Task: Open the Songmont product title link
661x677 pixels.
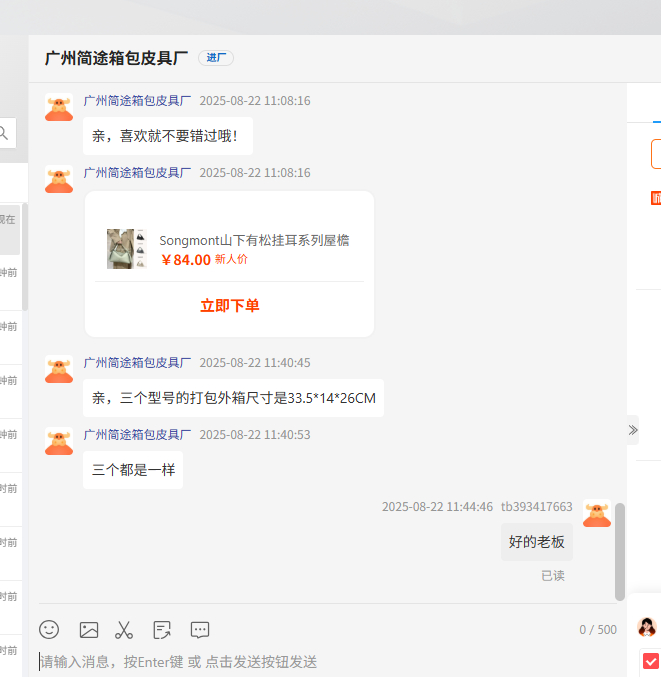Action: 254,241
